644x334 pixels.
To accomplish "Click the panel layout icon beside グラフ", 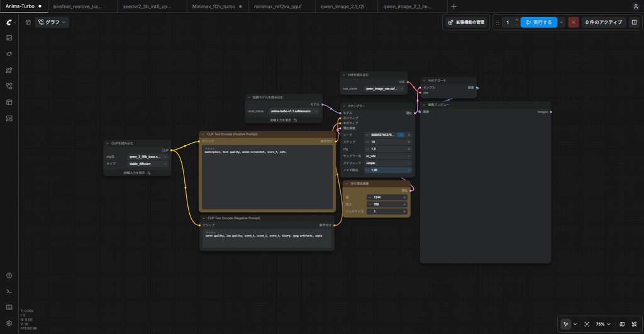I will click(x=28, y=22).
